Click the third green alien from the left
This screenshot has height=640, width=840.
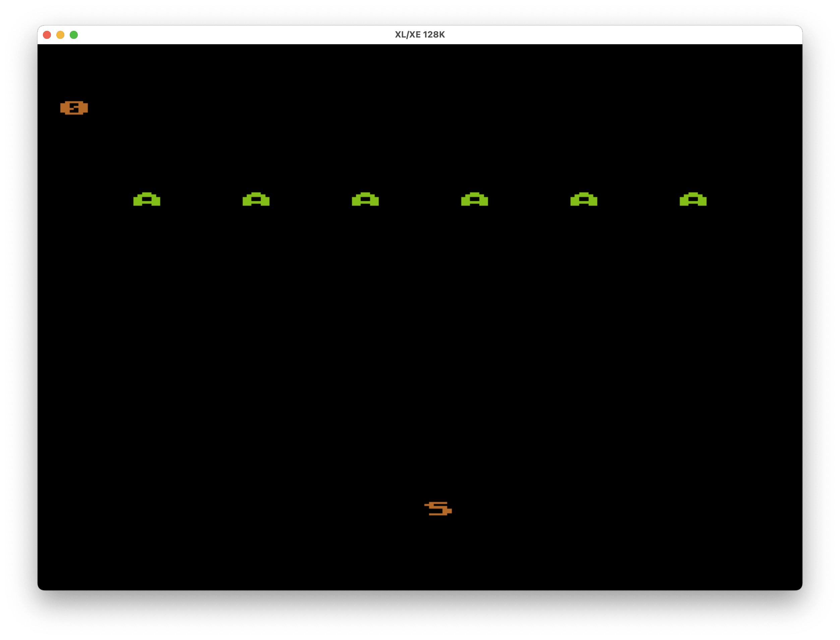click(x=365, y=199)
